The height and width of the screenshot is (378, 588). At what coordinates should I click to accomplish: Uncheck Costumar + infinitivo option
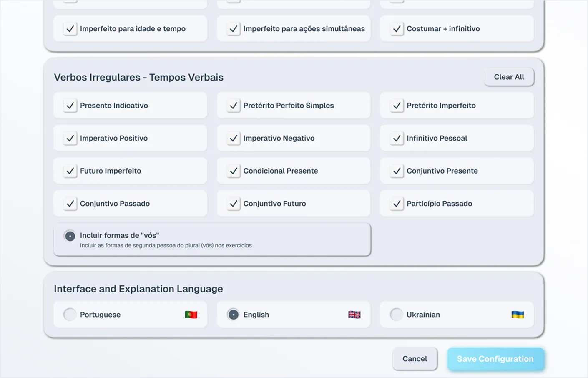(x=397, y=29)
